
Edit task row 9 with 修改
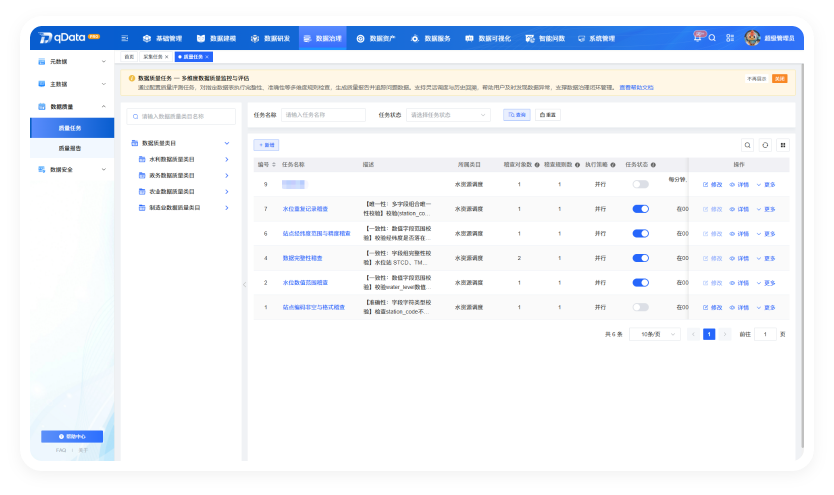point(712,184)
